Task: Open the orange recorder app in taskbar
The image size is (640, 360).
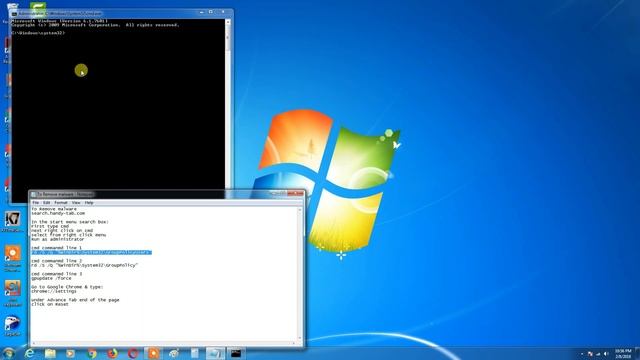Action: pyautogui.click(x=153, y=353)
